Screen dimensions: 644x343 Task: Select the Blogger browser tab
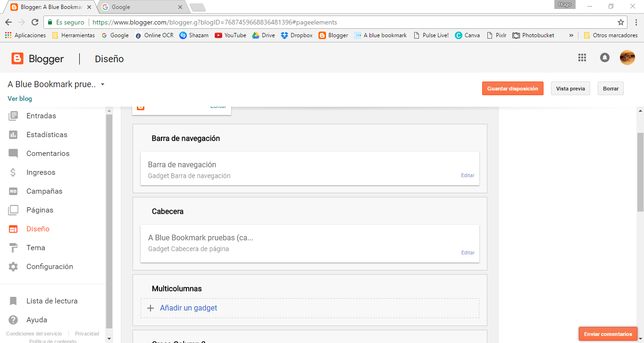50,7
